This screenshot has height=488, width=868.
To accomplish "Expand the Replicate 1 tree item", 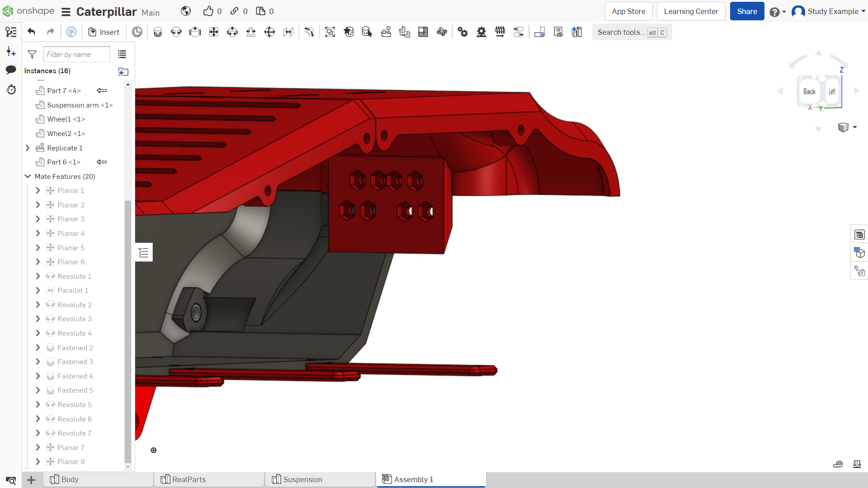I will [28, 148].
